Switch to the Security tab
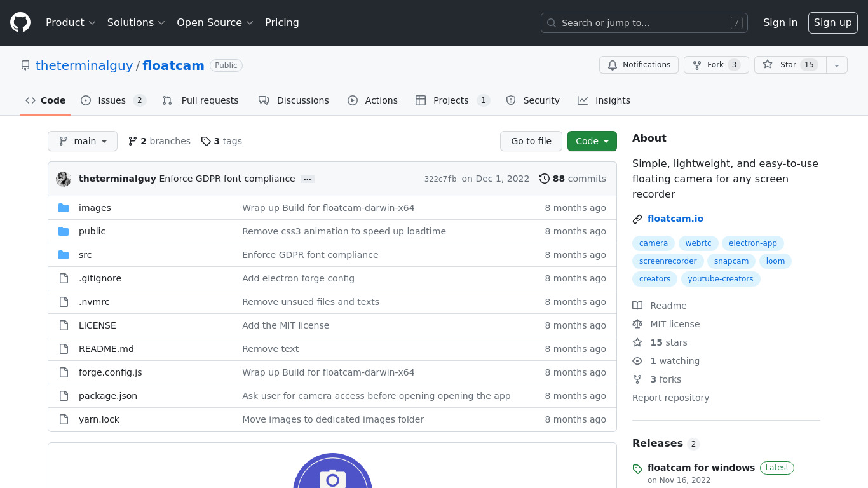This screenshot has width=868, height=488. pyautogui.click(x=532, y=100)
